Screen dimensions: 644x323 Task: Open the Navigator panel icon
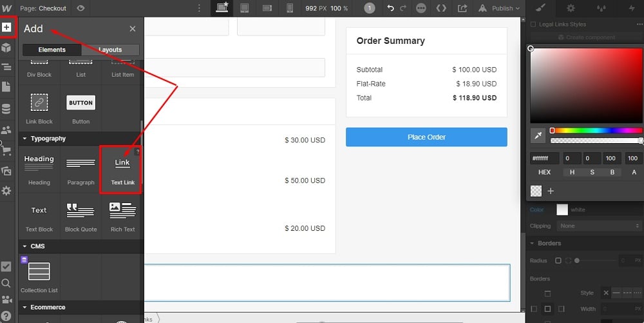coord(6,67)
